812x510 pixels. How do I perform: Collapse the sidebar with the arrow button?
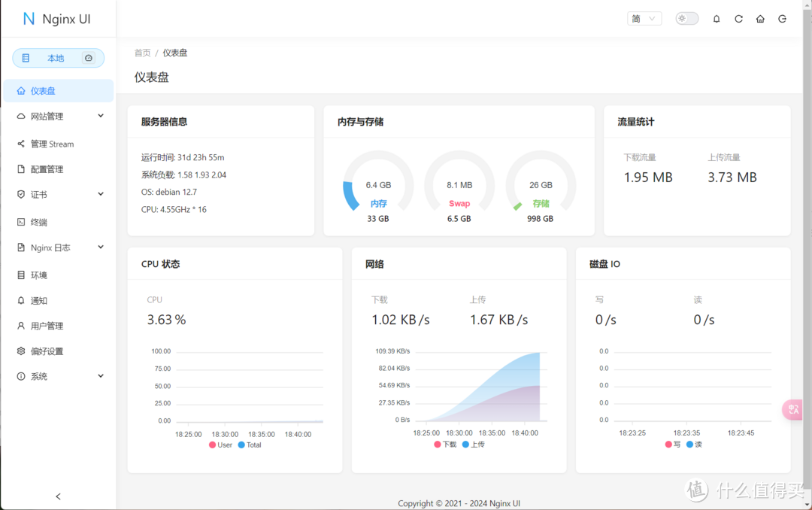(58, 496)
